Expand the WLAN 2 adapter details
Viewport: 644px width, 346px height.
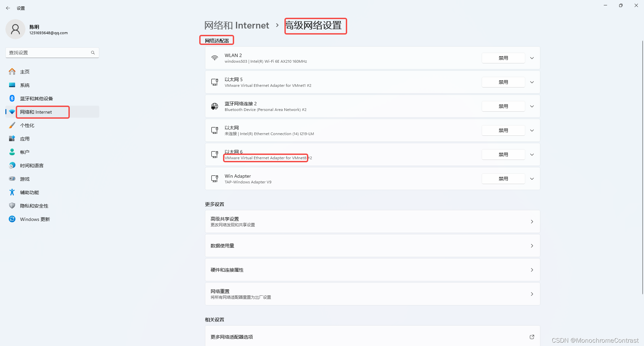point(532,58)
